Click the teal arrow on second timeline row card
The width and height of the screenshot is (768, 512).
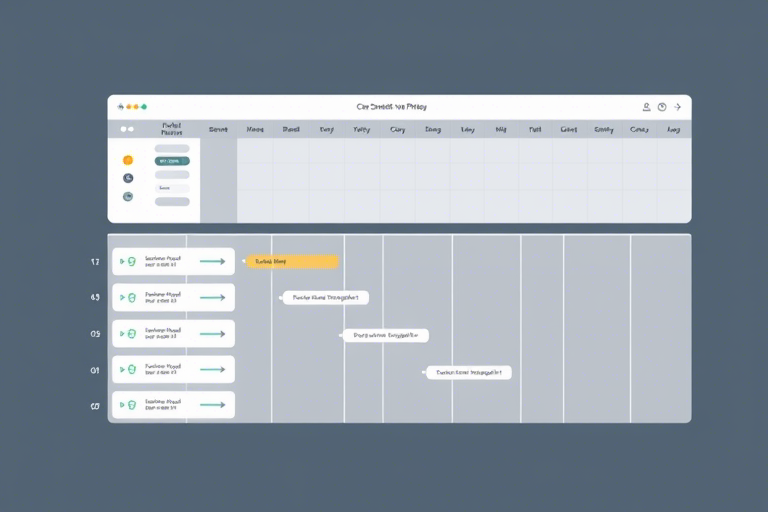(x=213, y=297)
